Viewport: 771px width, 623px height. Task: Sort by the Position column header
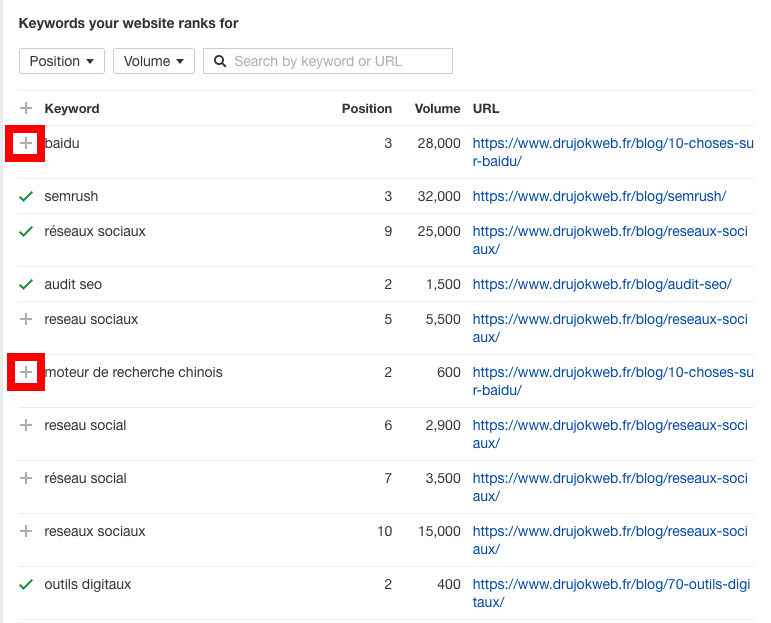coord(367,108)
